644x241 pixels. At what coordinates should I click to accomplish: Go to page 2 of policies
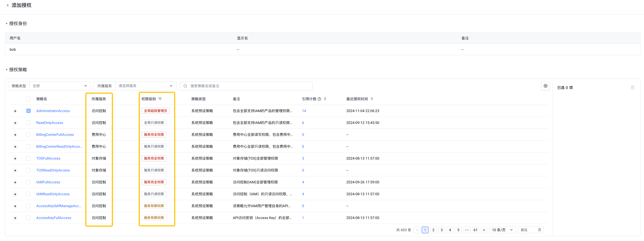pyautogui.click(x=433, y=230)
